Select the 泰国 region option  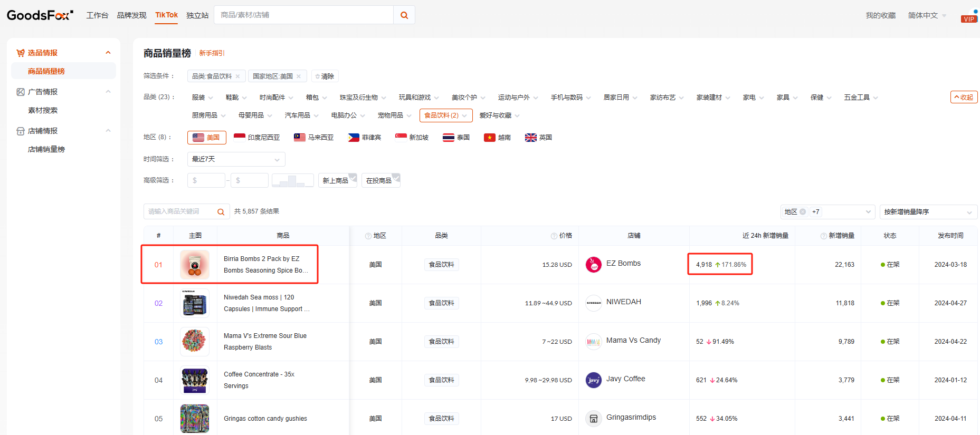pos(456,138)
